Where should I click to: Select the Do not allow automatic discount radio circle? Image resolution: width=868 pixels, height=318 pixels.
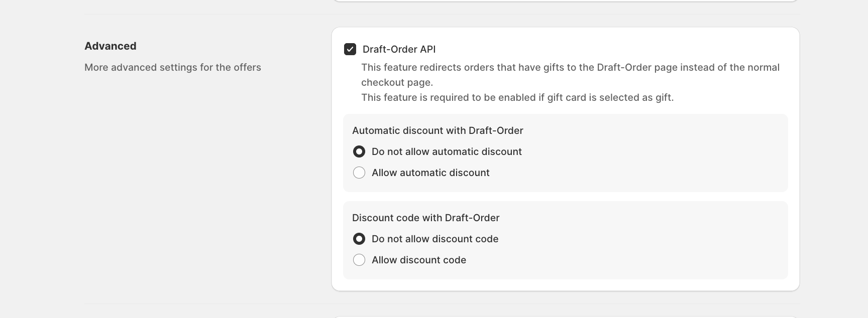pos(359,151)
